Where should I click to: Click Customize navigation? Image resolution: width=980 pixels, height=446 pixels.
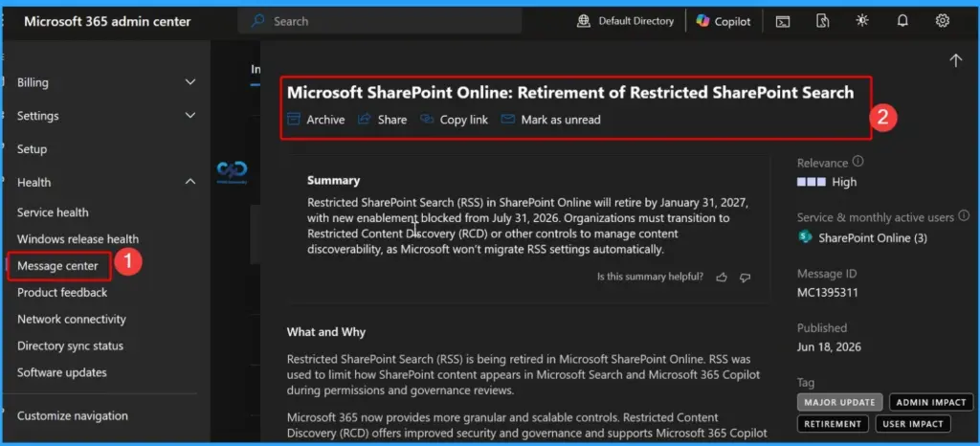pyautogui.click(x=73, y=416)
